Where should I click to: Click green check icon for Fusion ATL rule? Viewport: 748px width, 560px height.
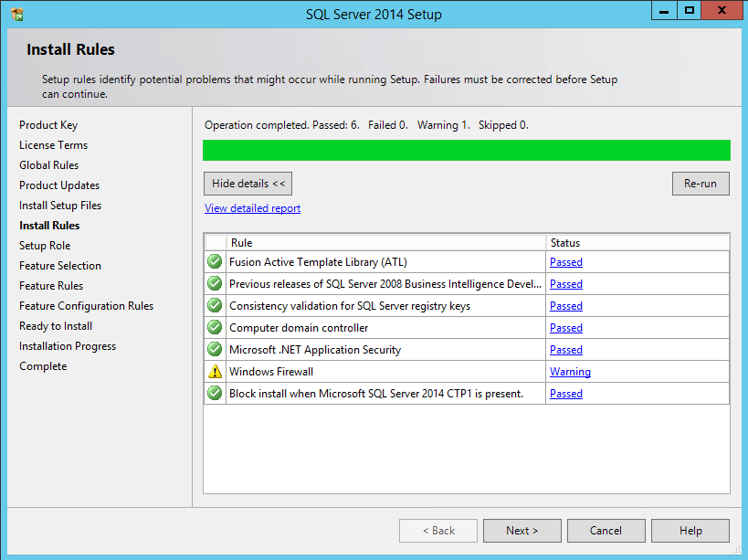point(215,261)
